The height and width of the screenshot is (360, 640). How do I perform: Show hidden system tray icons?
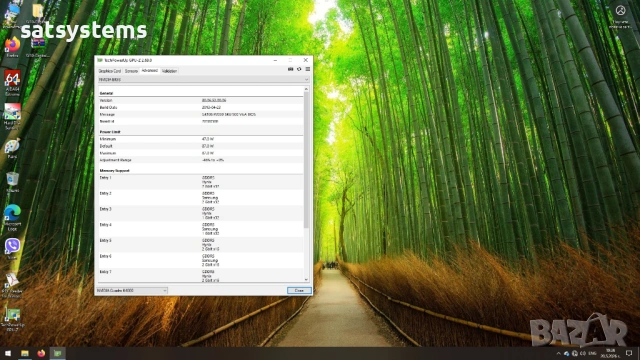pos(558,353)
